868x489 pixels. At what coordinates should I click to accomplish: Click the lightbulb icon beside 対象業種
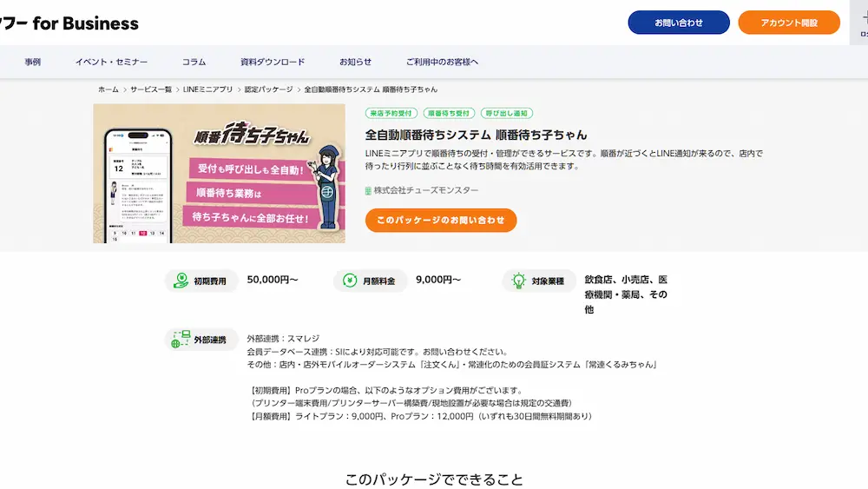click(x=518, y=281)
